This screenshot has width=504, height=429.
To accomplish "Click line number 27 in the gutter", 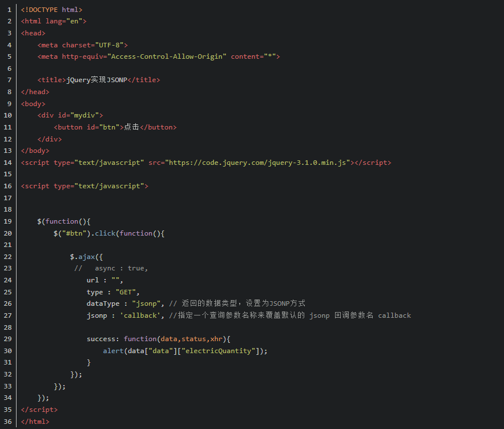I will (8, 315).
